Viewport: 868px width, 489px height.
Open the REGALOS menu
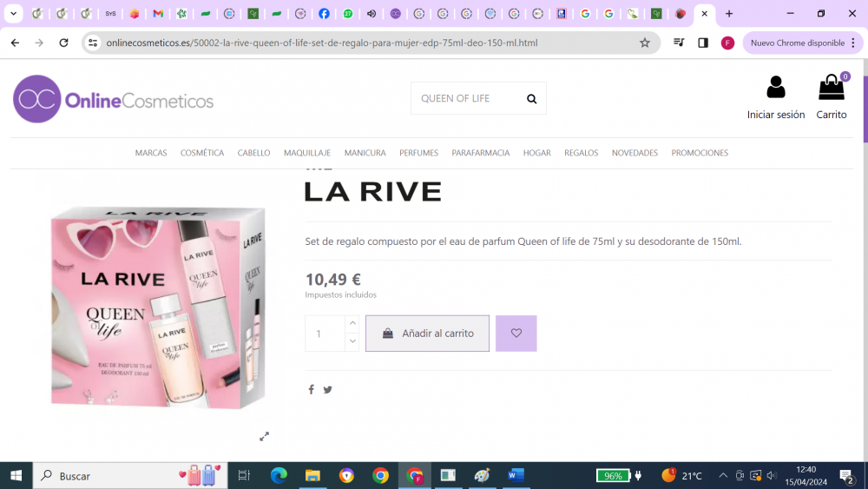pyautogui.click(x=582, y=153)
